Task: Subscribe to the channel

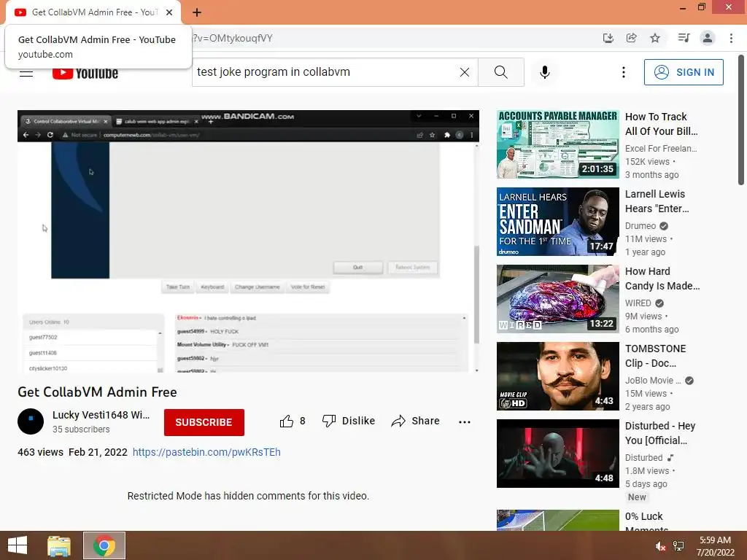Action: (204, 422)
